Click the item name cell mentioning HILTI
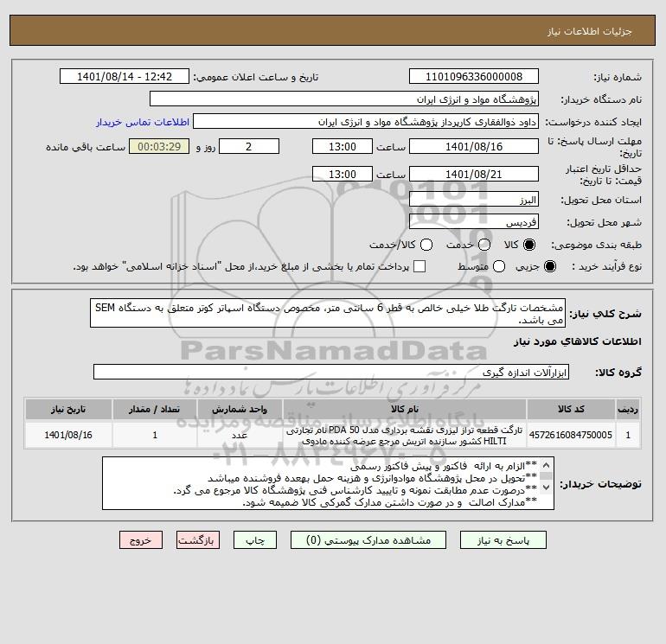Viewport: 666px width, 644px height. pos(405,435)
